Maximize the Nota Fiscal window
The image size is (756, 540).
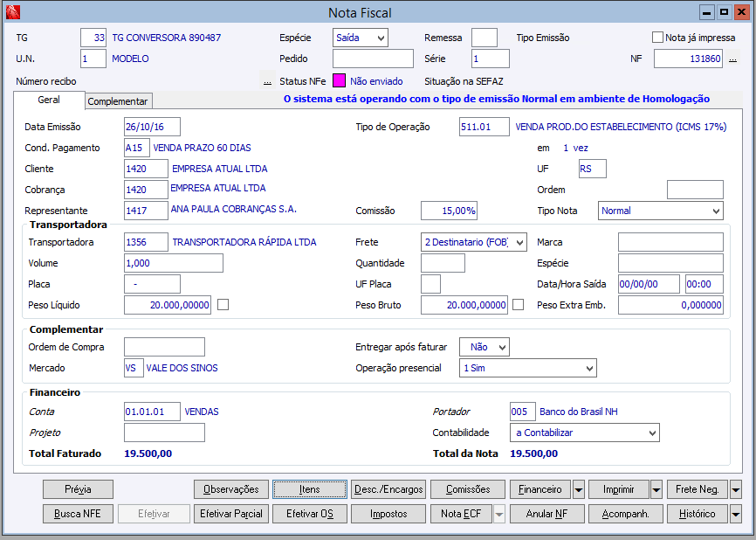pyautogui.click(x=724, y=12)
